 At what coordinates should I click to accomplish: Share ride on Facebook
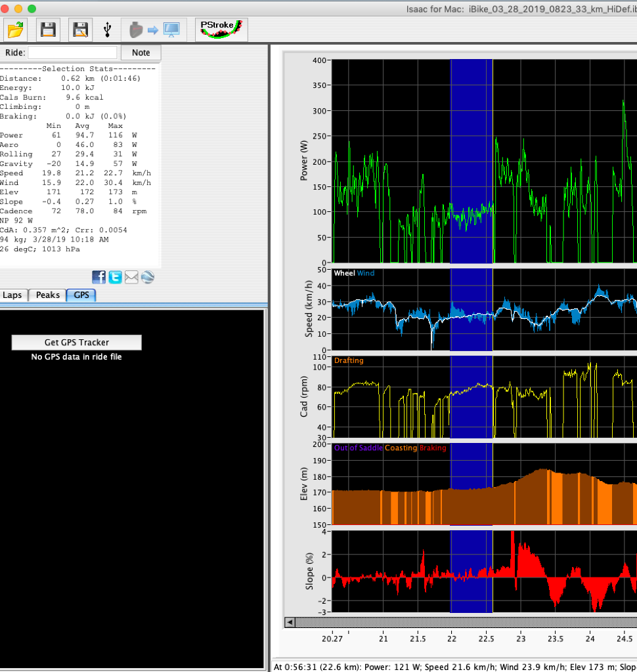(x=99, y=277)
